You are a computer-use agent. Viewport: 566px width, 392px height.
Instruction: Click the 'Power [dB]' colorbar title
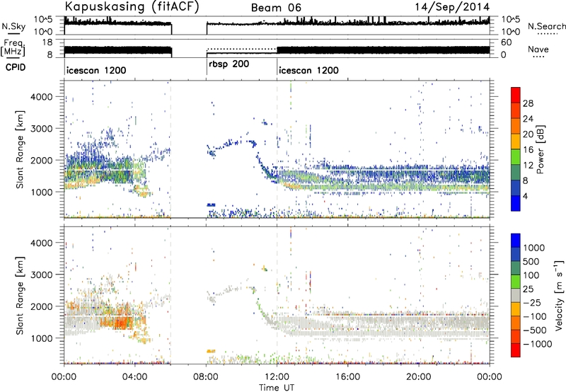pos(540,149)
